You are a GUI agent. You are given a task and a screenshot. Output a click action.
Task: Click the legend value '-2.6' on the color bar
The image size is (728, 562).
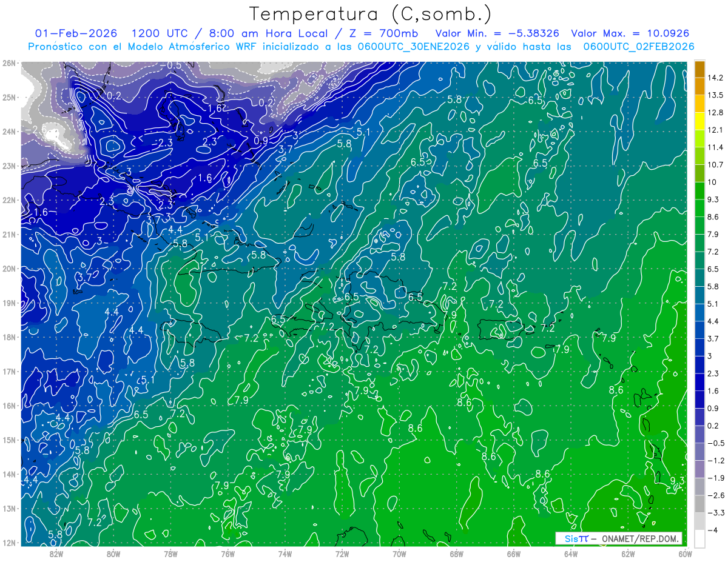point(715,495)
